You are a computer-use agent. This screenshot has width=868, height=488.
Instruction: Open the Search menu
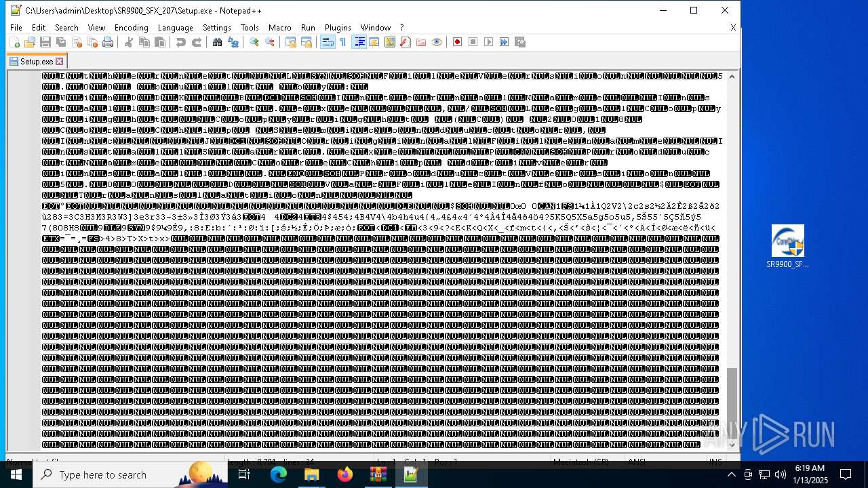66,28
